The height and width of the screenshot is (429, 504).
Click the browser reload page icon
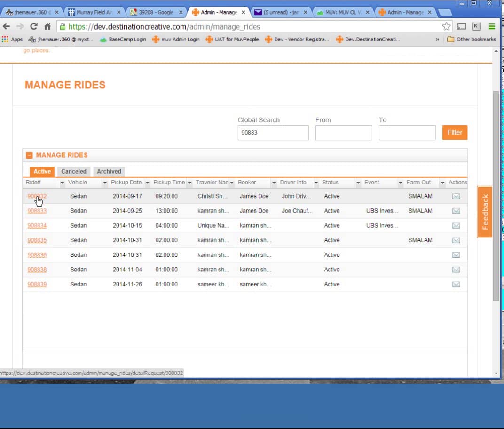tap(33, 26)
